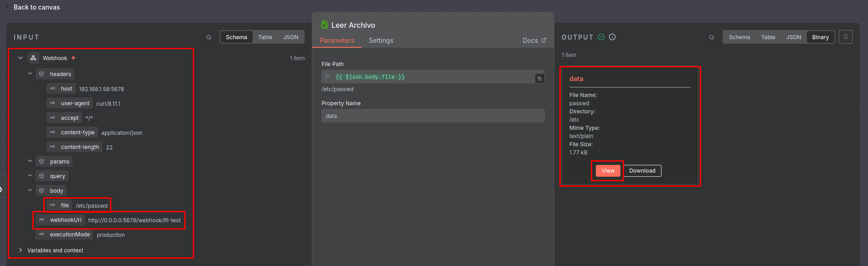Open the Settings tab

tap(381, 41)
